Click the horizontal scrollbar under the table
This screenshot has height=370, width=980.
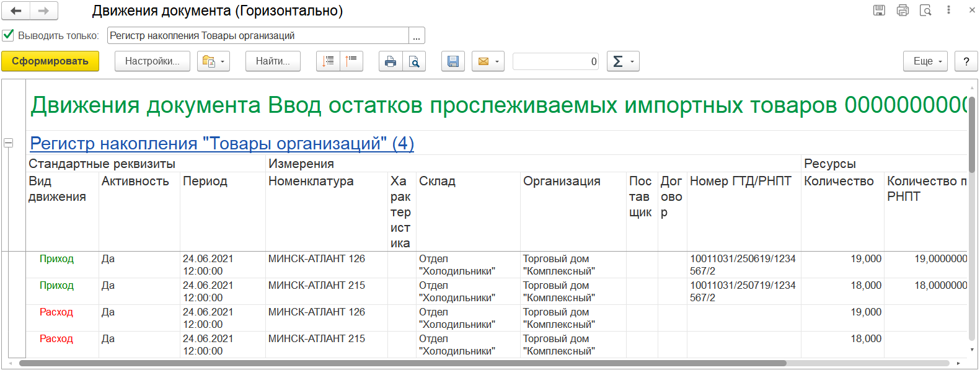tap(403, 363)
